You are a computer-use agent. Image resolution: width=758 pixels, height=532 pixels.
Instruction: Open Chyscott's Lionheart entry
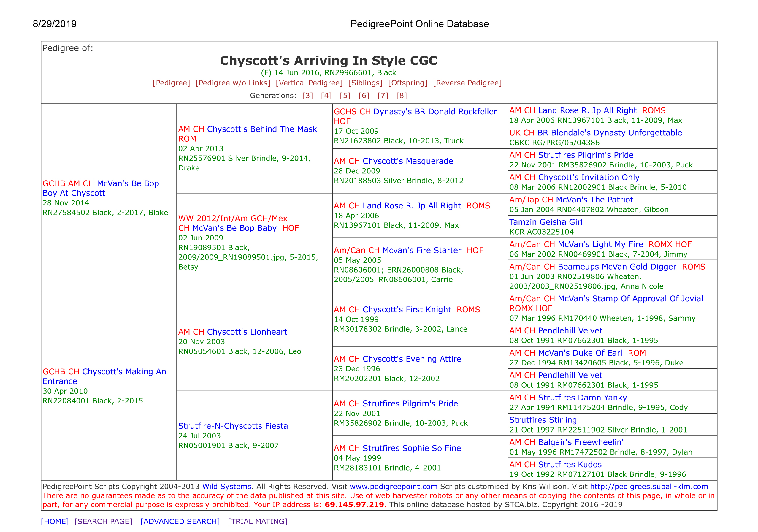[x=247, y=332]
